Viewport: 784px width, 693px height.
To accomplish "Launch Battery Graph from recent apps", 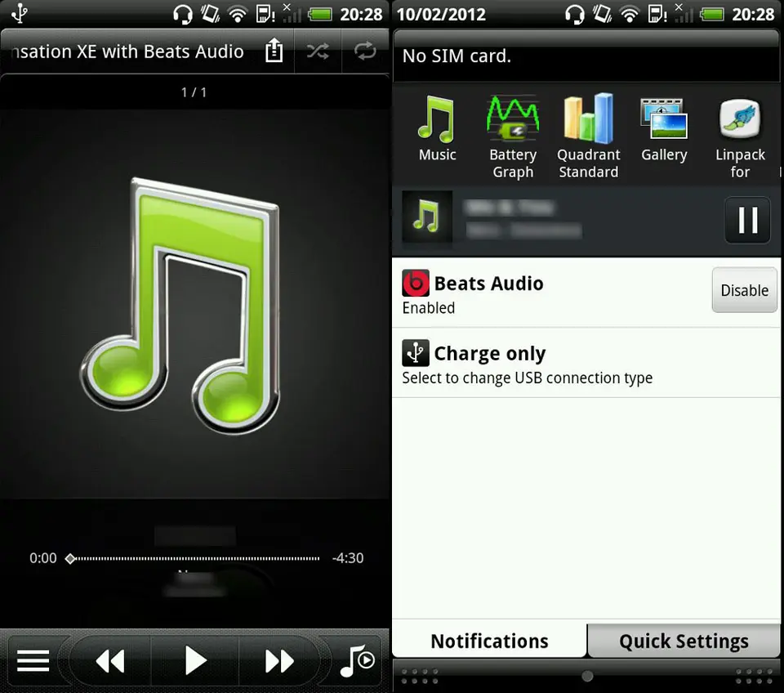I will point(512,136).
